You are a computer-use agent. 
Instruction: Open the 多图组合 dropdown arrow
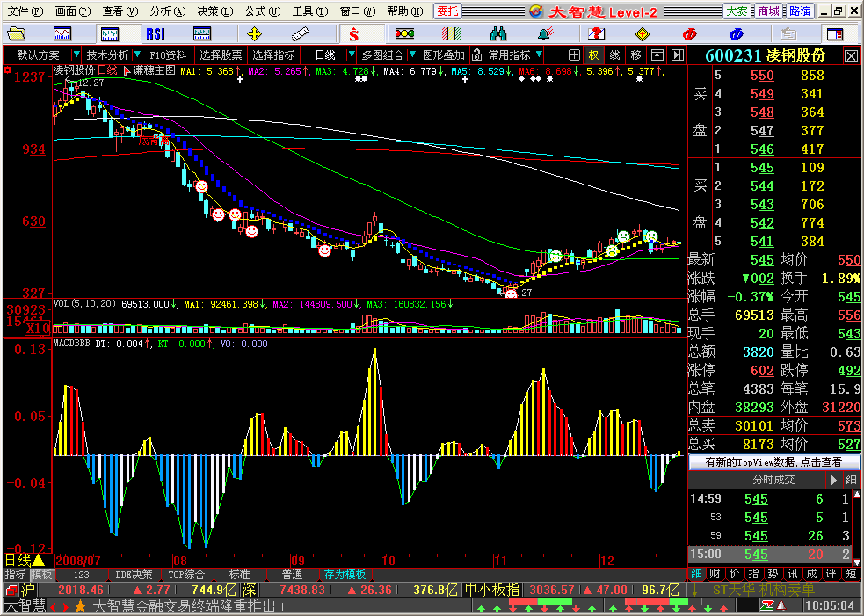pos(411,55)
